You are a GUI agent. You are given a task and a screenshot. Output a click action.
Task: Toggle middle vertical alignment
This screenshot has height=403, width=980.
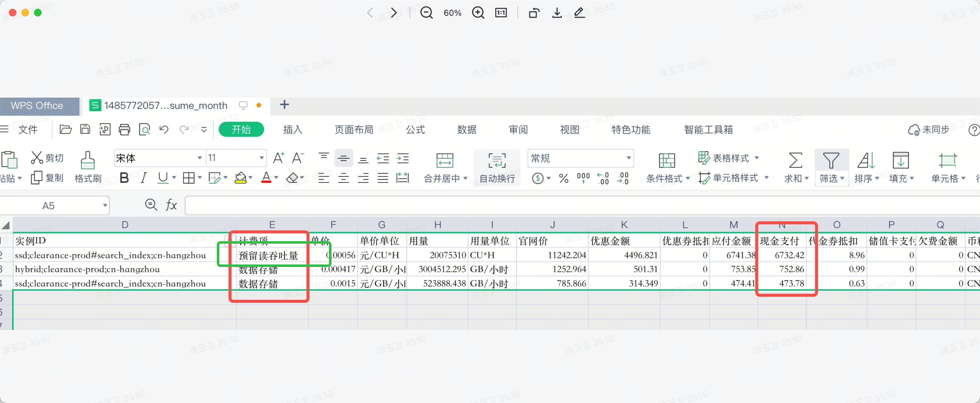click(343, 158)
